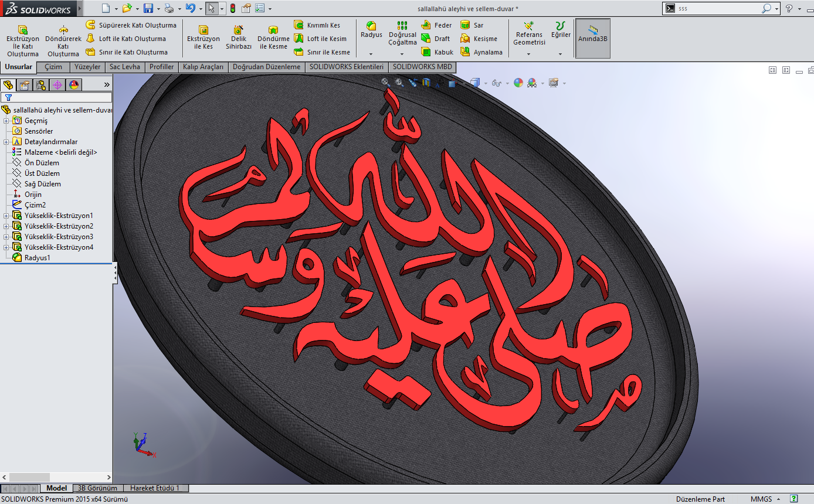Click the Rebuild traffic light icon

232,8
